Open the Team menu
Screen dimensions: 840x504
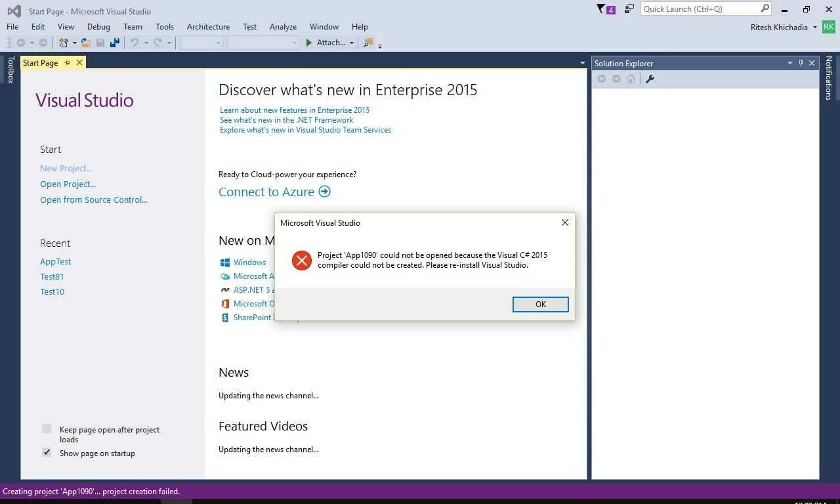pyautogui.click(x=133, y=27)
